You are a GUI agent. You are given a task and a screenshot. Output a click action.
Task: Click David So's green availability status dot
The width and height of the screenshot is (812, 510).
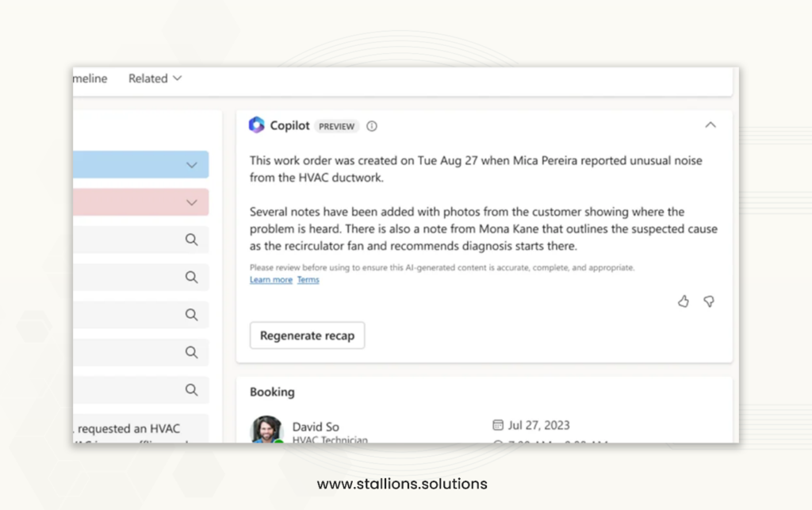coord(279,442)
